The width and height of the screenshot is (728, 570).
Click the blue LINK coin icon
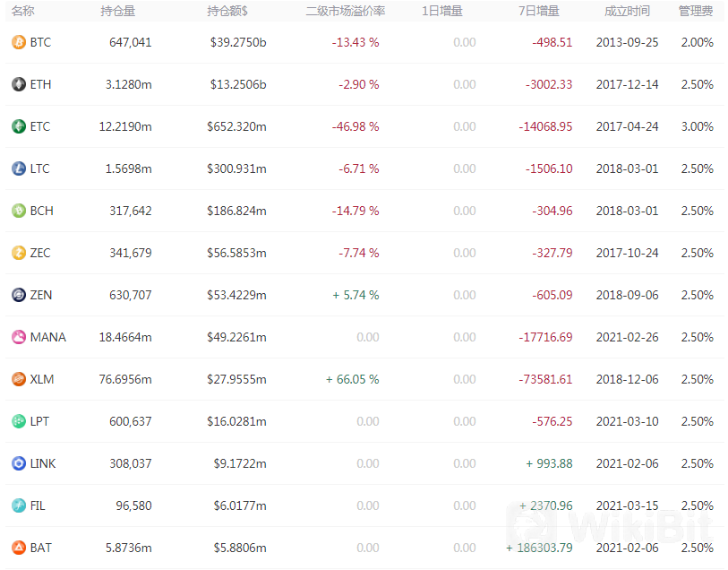click(x=19, y=463)
